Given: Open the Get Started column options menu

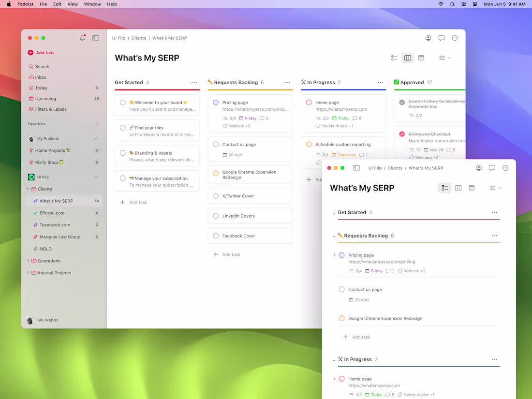Looking at the screenshot, I should pos(194,82).
